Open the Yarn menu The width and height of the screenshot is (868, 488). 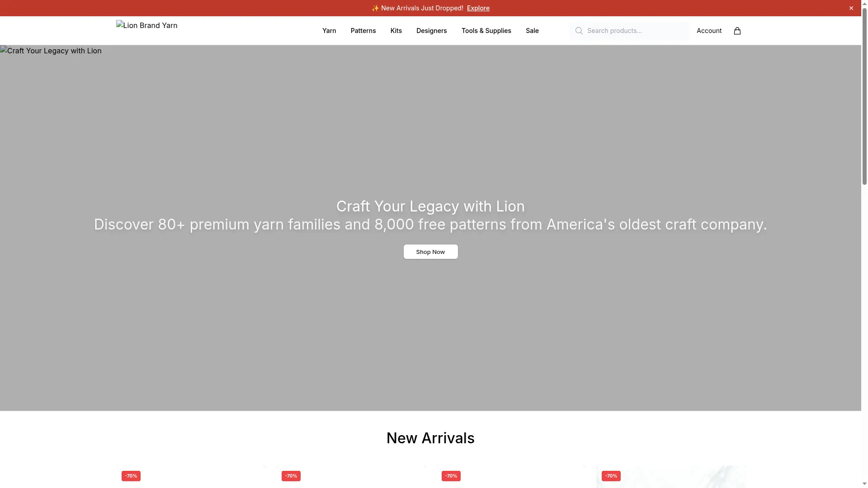pyautogui.click(x=329, y=31)
